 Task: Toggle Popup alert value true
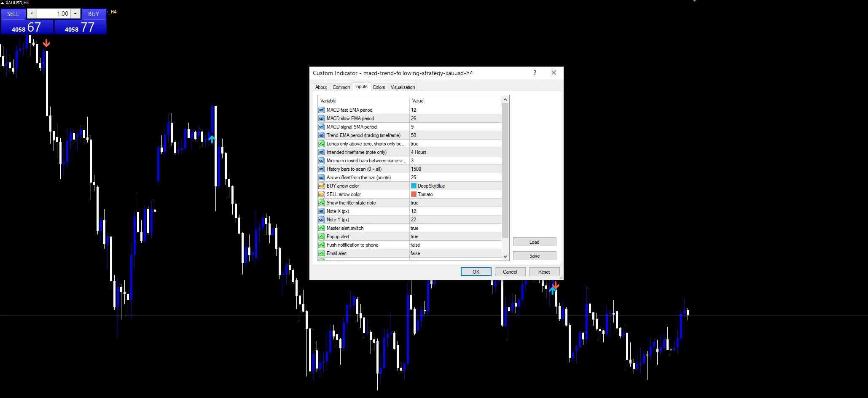click(x=456, y=237)
